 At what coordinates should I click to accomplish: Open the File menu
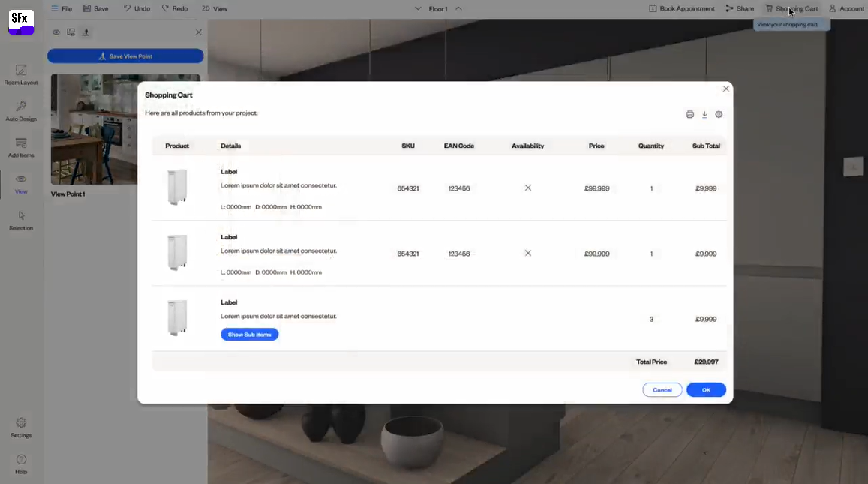[62, 8]
